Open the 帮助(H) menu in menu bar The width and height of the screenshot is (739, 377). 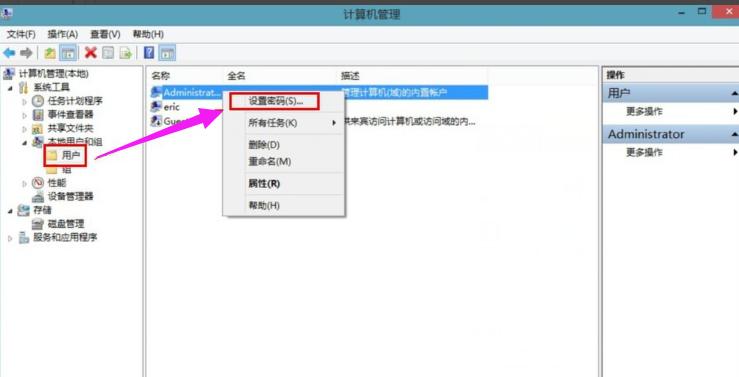click(148, 34)
